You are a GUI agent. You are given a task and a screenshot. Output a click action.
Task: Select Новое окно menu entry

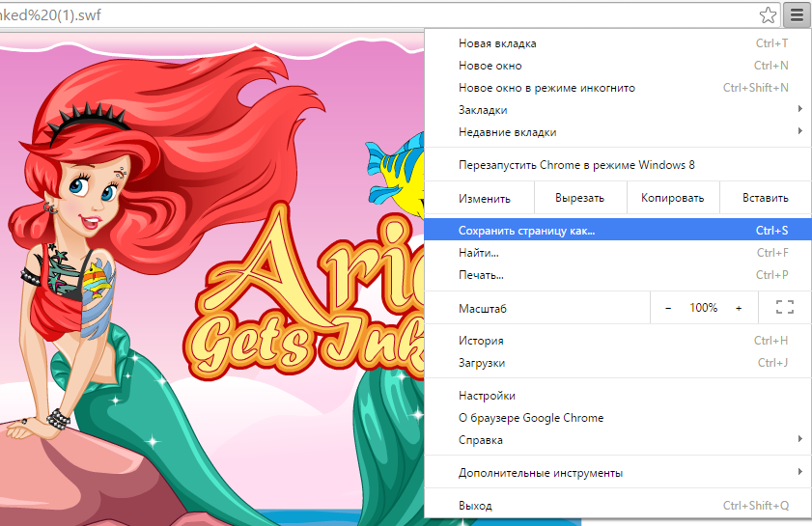tap(618, 66)
